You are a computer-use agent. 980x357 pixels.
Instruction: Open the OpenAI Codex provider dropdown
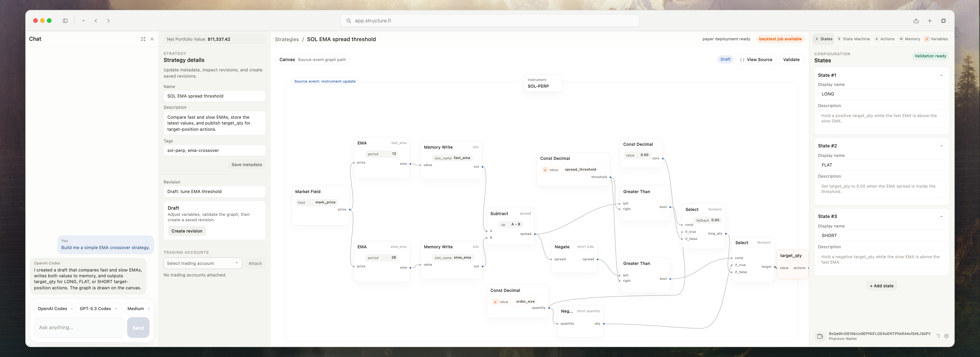tap(54, 309)
